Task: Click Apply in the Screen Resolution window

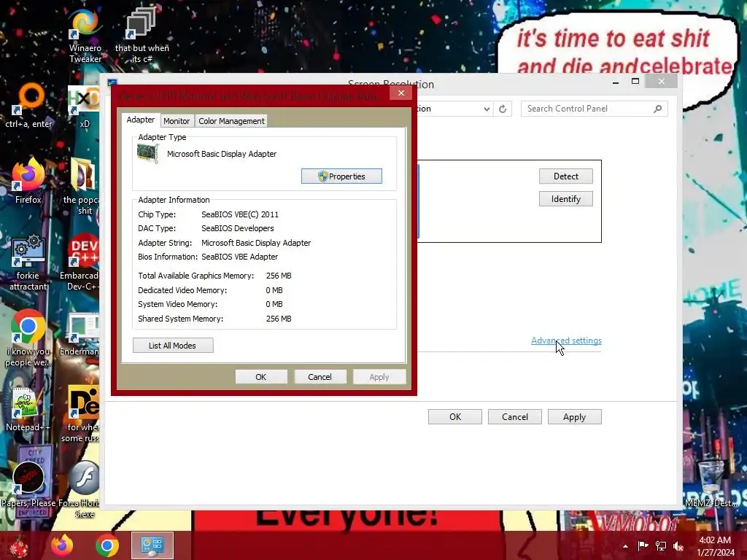Action: click(x=575, y=416)
